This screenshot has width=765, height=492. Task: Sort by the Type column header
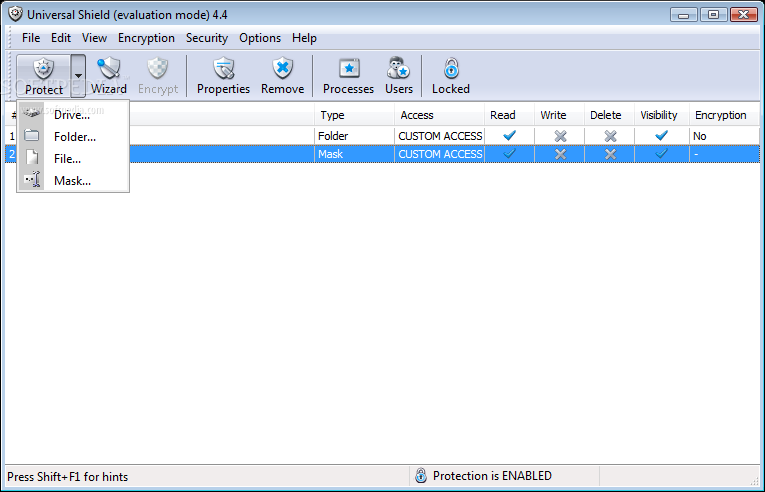(x=354, y=115)
